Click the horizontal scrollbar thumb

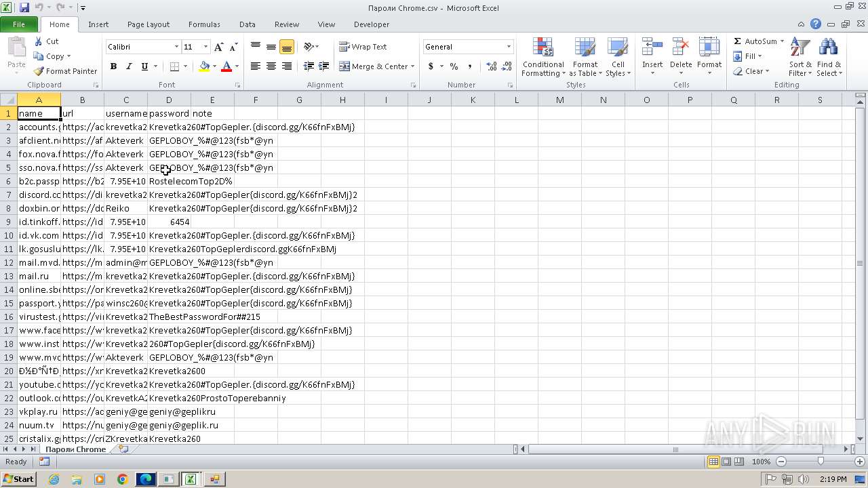675,449
